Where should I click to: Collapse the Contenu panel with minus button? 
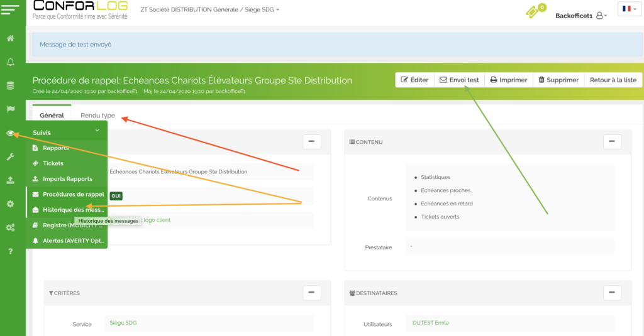click(x=612, y=142)
